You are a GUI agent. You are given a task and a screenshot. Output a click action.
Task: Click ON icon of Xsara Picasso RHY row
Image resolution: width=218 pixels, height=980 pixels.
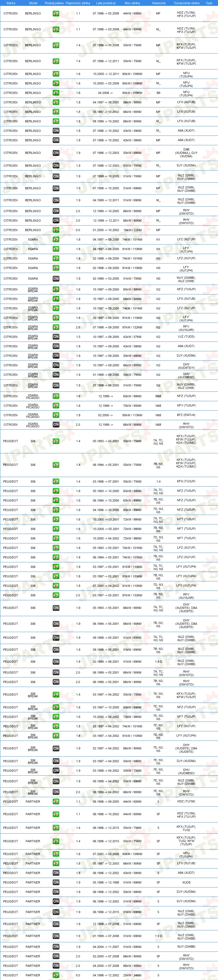(x=56, y=425)
